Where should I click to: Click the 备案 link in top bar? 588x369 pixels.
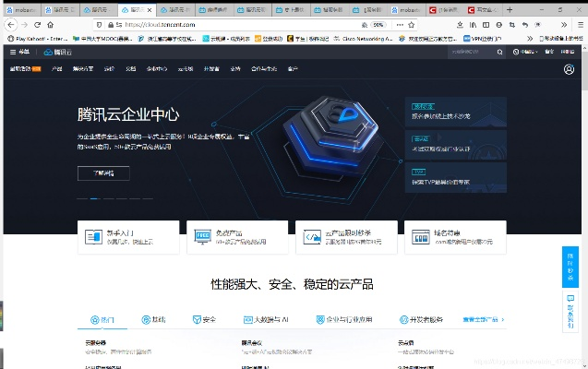click(549, 52)
